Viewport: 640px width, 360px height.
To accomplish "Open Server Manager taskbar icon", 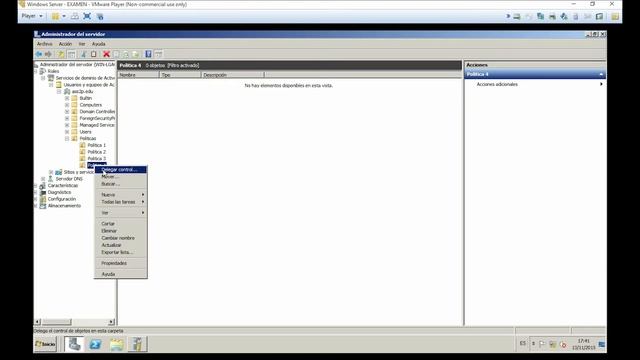I will [74, 344].
